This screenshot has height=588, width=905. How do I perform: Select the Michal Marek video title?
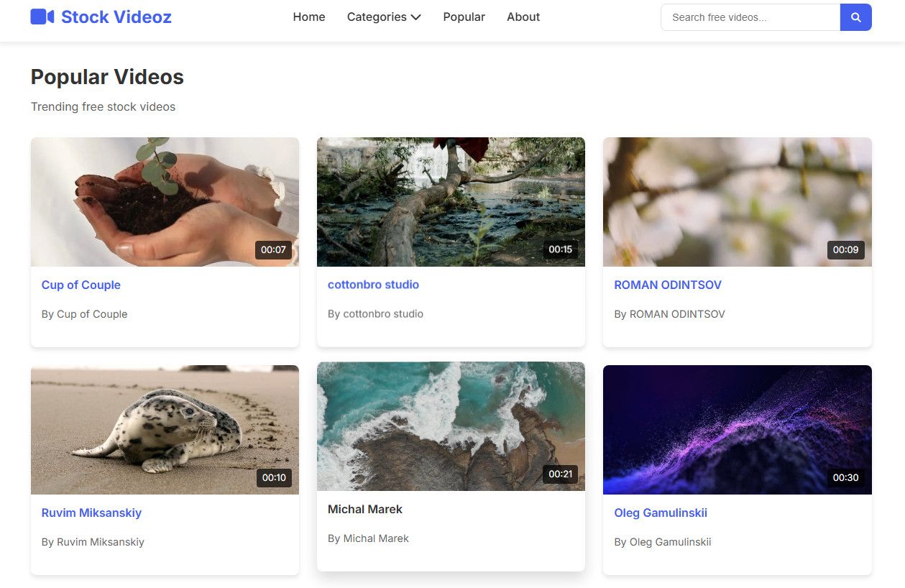point(364,509)
